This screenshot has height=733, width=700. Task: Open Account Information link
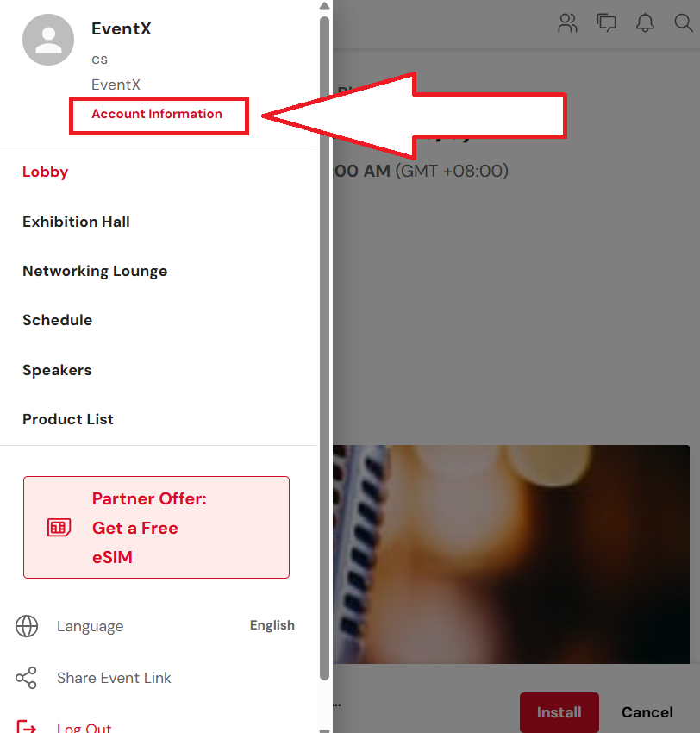(x=157, y=114)
